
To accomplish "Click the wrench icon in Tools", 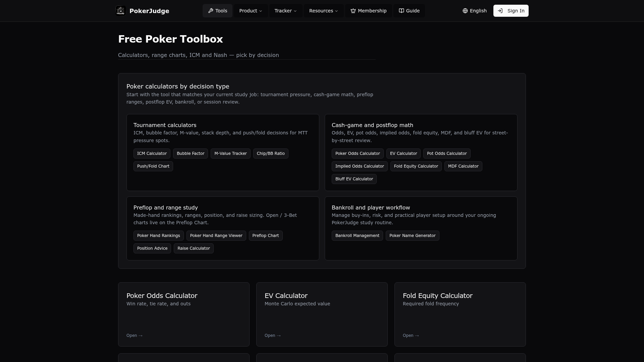I will [211, 11].
